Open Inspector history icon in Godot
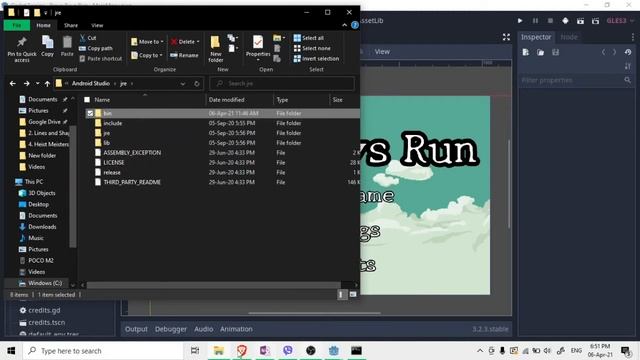Screen dimensions: 640x360 coord(628,52)
